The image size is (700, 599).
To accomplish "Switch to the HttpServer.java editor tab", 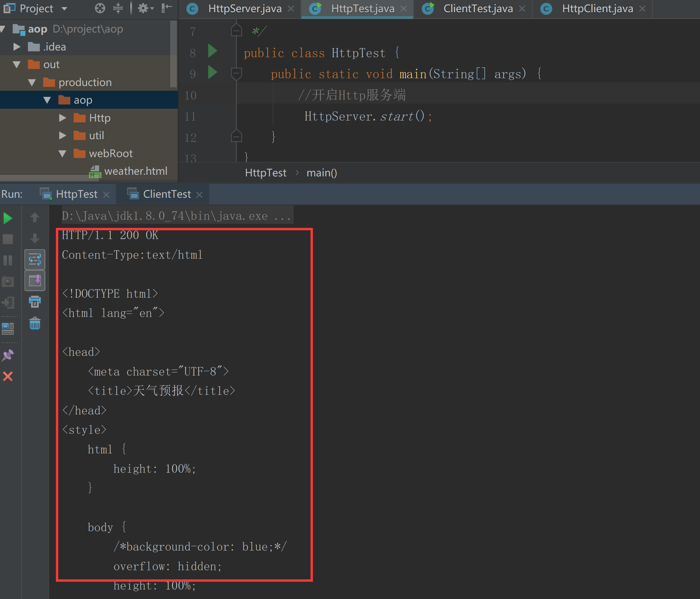I will 245,8.
